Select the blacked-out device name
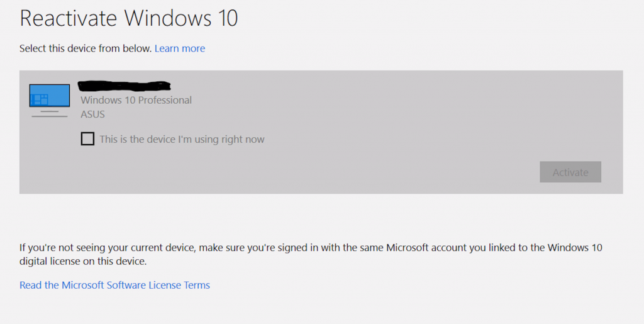The width and height of the screenshot is (644, 324). coord(125,85)
